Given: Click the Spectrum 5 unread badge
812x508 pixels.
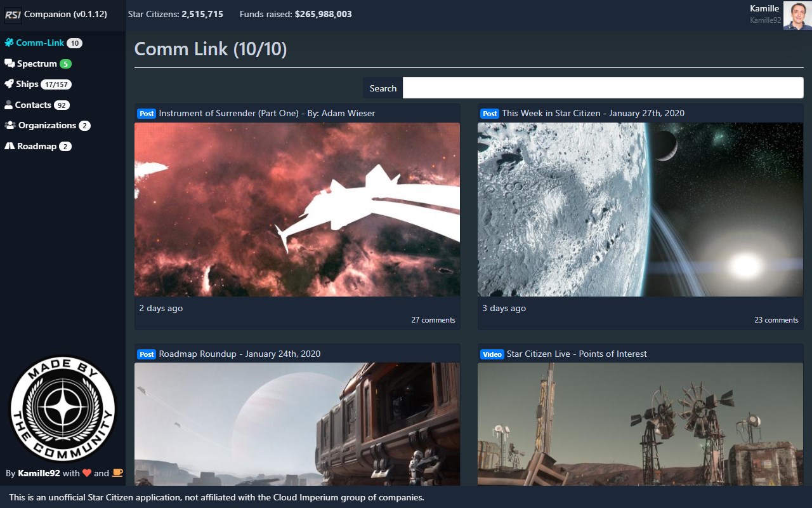Looking at the screenshot, I should pyautogui.click(x=65, y=64).
